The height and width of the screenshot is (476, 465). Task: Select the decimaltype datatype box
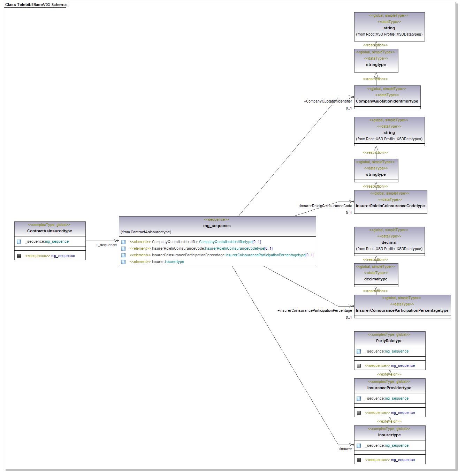[376, 279]
